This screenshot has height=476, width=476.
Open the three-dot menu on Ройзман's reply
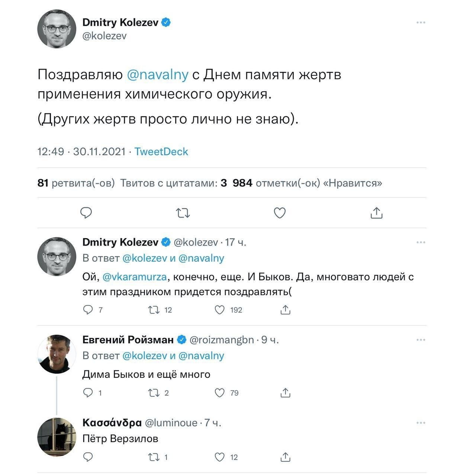[421, 340]
